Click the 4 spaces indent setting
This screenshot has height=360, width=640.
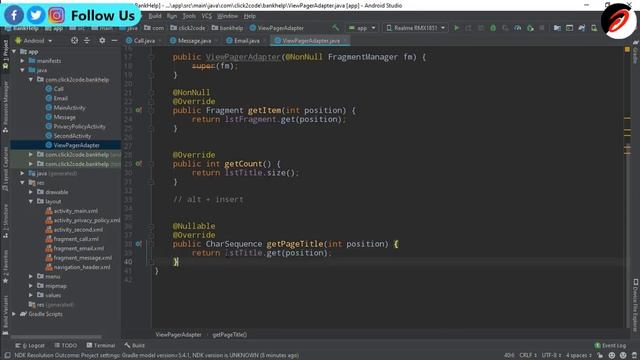coord(579,356)
